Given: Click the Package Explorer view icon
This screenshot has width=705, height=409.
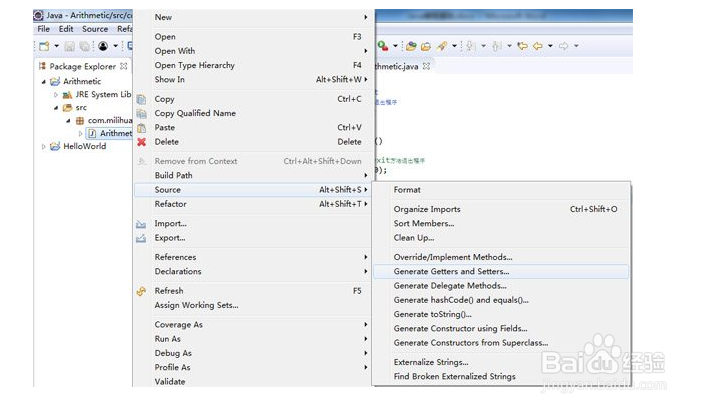Looking at the screenshot, I should tap(42, 66).
